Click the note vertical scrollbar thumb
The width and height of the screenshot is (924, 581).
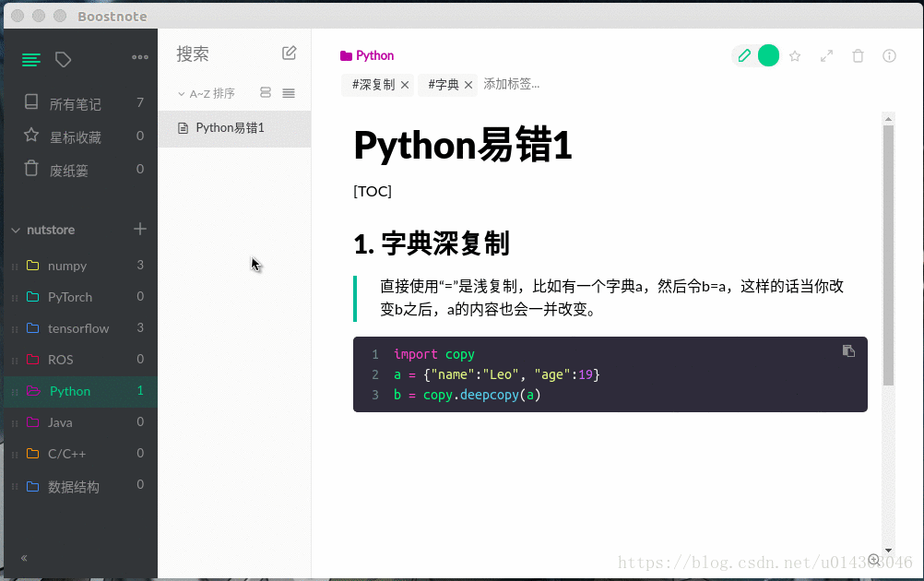tap(888, 255)
